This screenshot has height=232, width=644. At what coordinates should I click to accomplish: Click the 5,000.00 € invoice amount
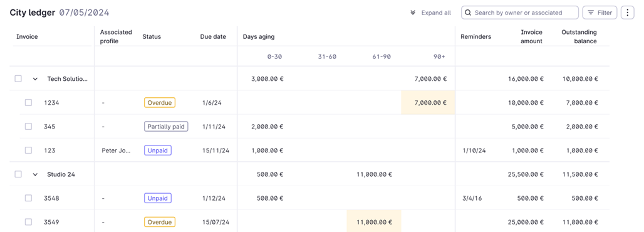coord(527,127)
